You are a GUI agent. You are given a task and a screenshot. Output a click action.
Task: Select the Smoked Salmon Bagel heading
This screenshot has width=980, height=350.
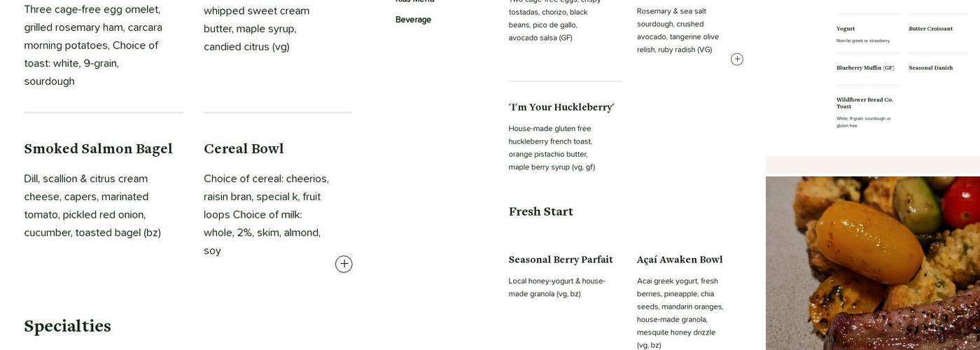click(x=98, y=148)
